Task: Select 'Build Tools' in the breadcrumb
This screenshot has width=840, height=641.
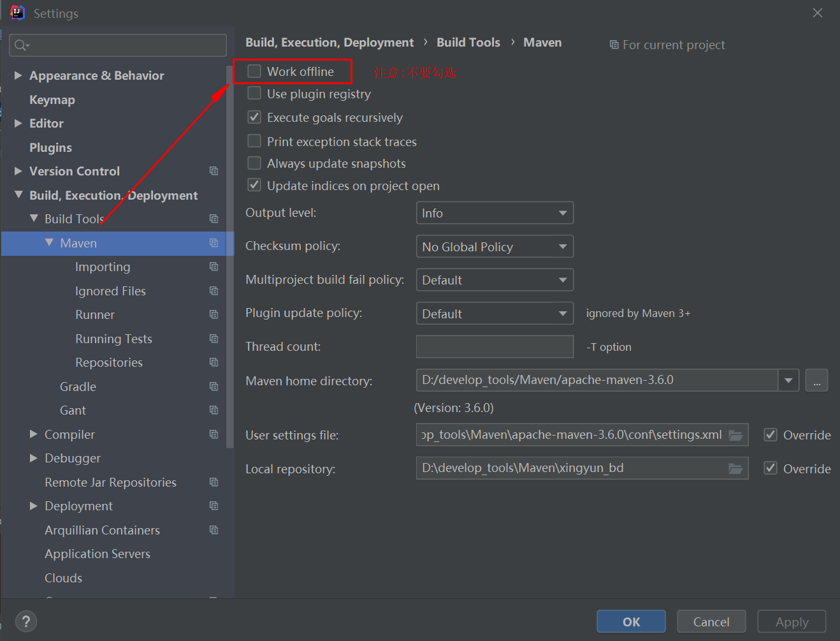Action: [468, 42]
